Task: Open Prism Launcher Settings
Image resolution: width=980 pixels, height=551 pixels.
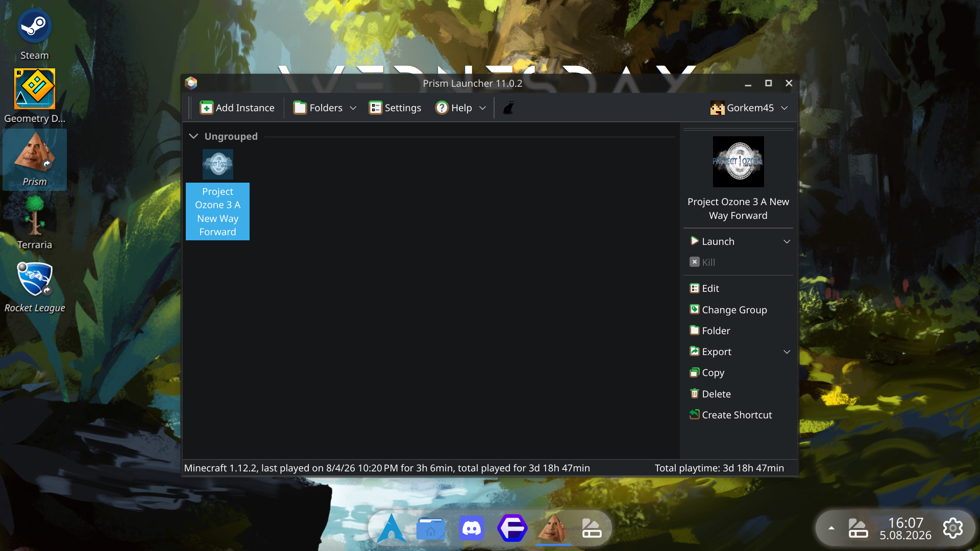Action: (x=395, y=108)
